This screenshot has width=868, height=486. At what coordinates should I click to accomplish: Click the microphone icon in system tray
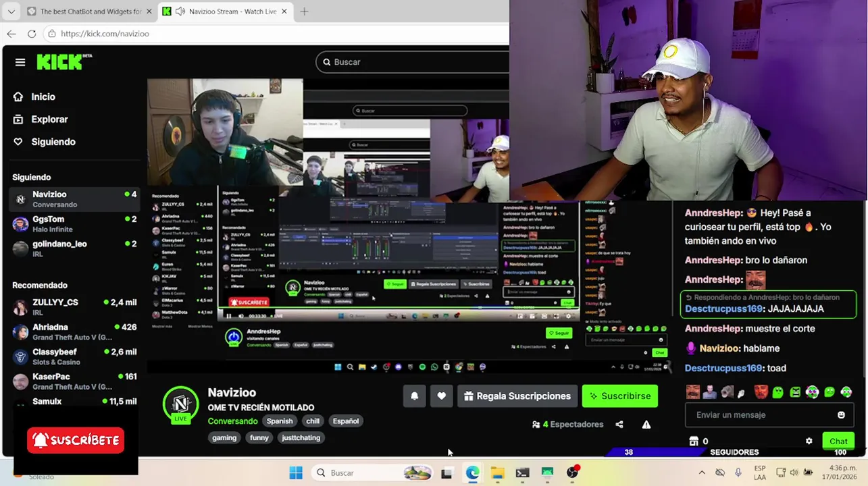738,473
